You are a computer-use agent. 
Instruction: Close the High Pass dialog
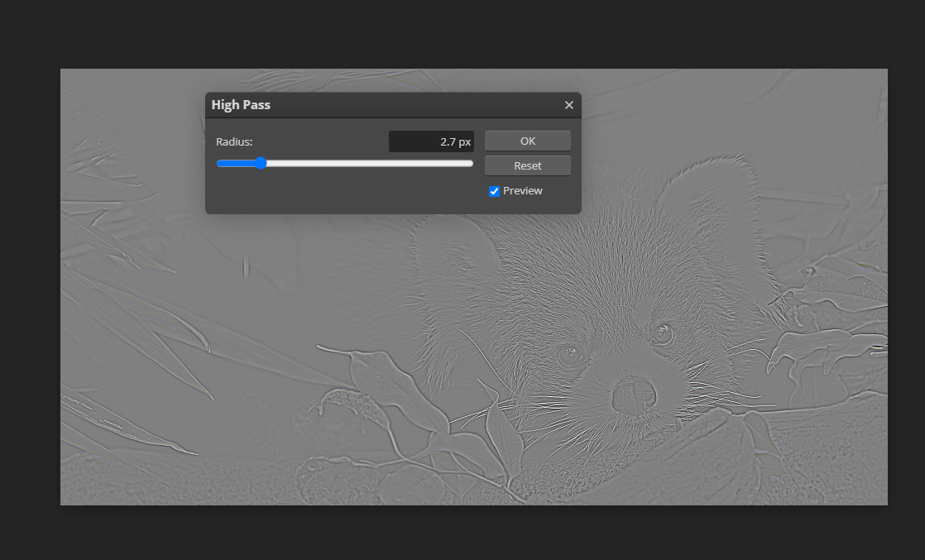(568, 105)
